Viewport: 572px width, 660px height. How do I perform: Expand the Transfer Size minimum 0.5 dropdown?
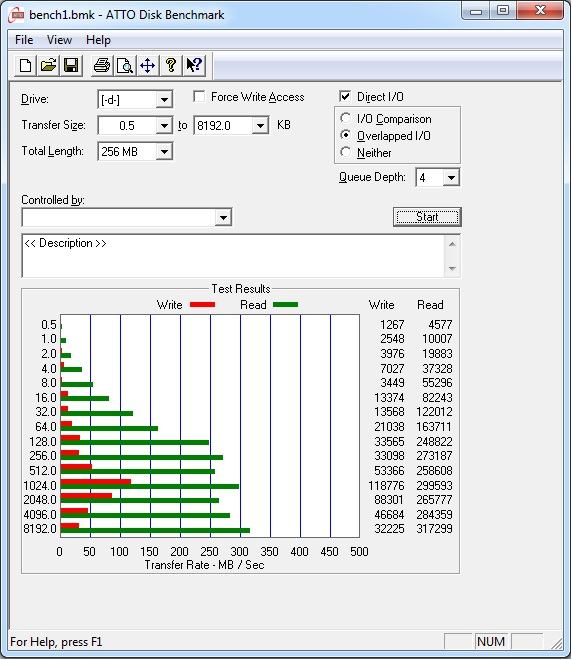click(x=164, y=125)
